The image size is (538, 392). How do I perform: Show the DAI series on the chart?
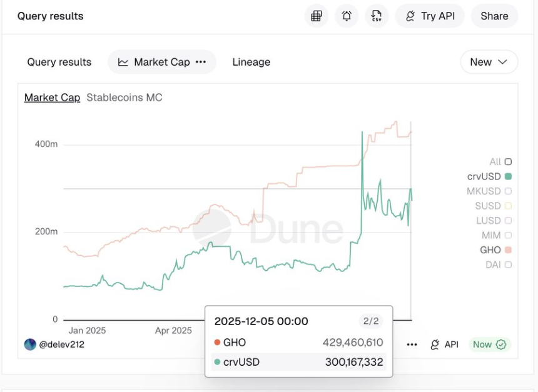(x=508, y=264)
